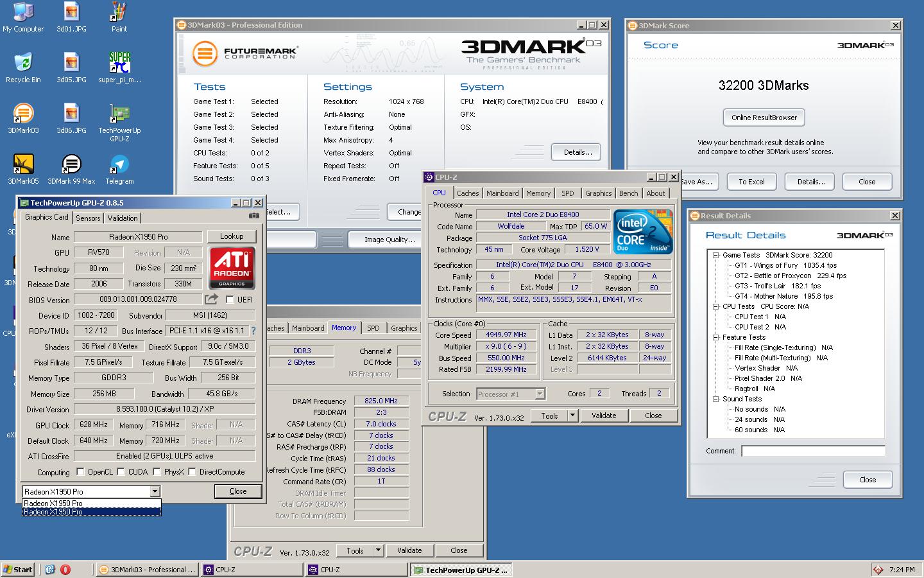Select the 3DMark 99 Max desktop shortcut
This screenshot has width=924, height=578.
(x=71, y=170)
